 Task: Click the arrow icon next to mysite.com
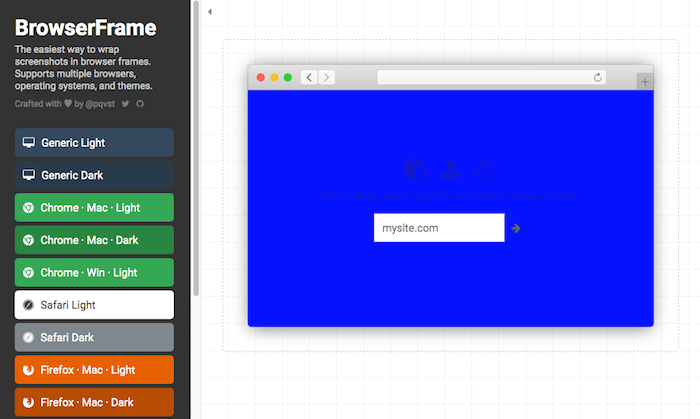[x=516, y=228]
